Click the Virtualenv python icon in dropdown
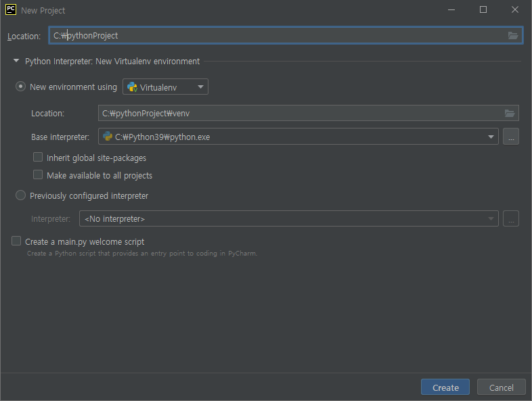The height and width of the screenshot is (401, 532). pyautogui.click(x=132, y=87)
